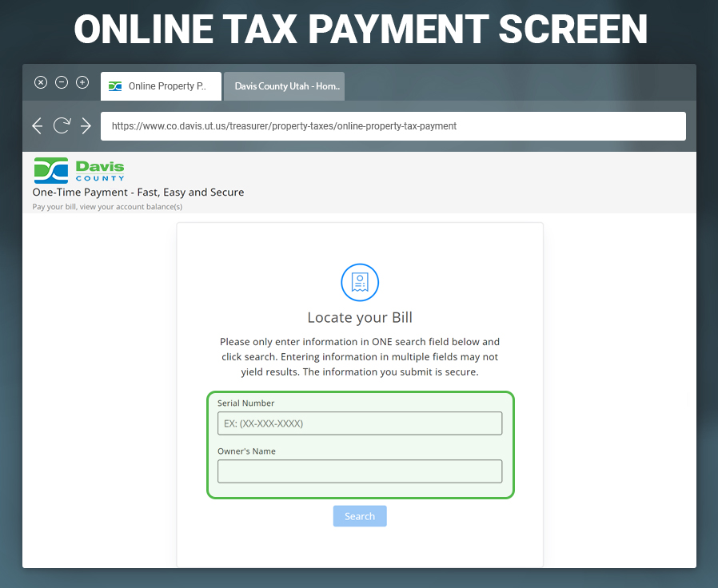Focus the URL address bar
718x588 pixels.
click(393, 126)
